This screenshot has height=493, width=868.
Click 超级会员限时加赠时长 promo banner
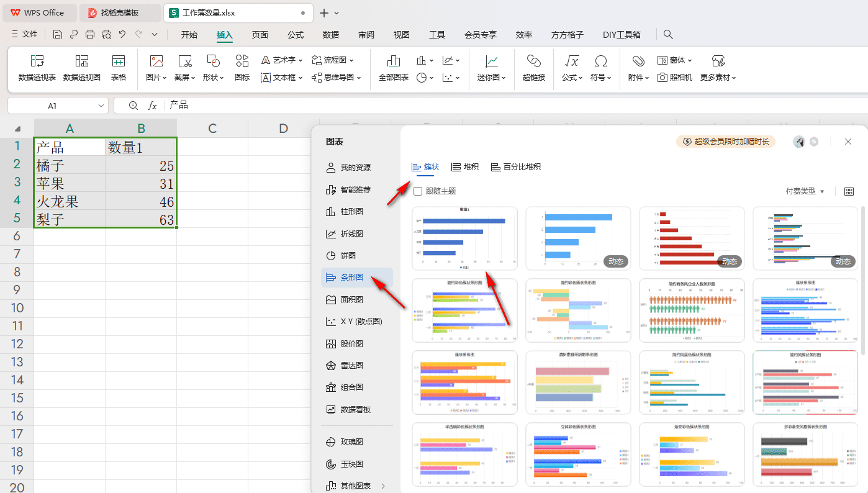pos(726,142)
